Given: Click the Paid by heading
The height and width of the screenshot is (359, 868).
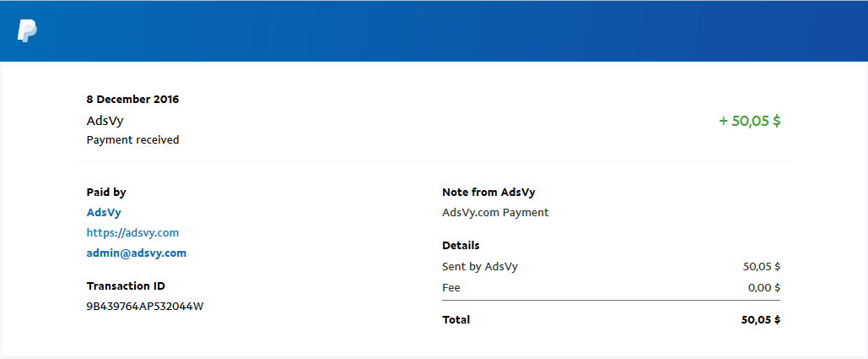Looking at the screenshot, I should tap(106, 193).
